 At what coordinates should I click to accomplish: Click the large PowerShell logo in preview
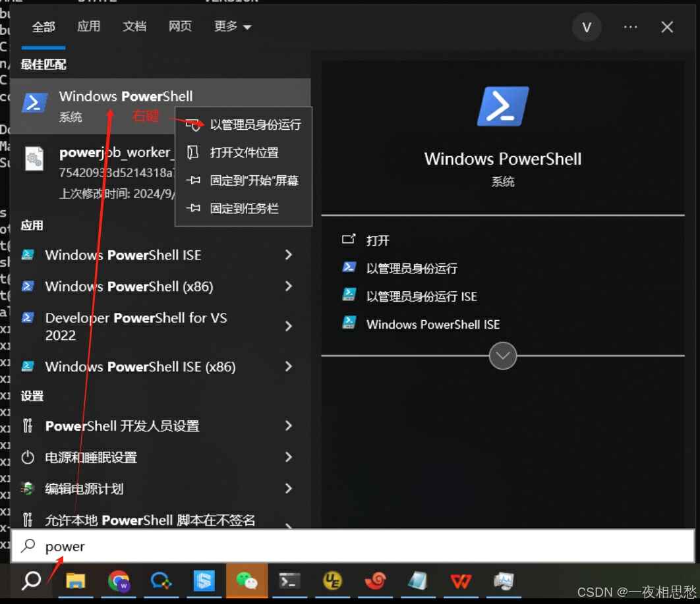[503, 106]
